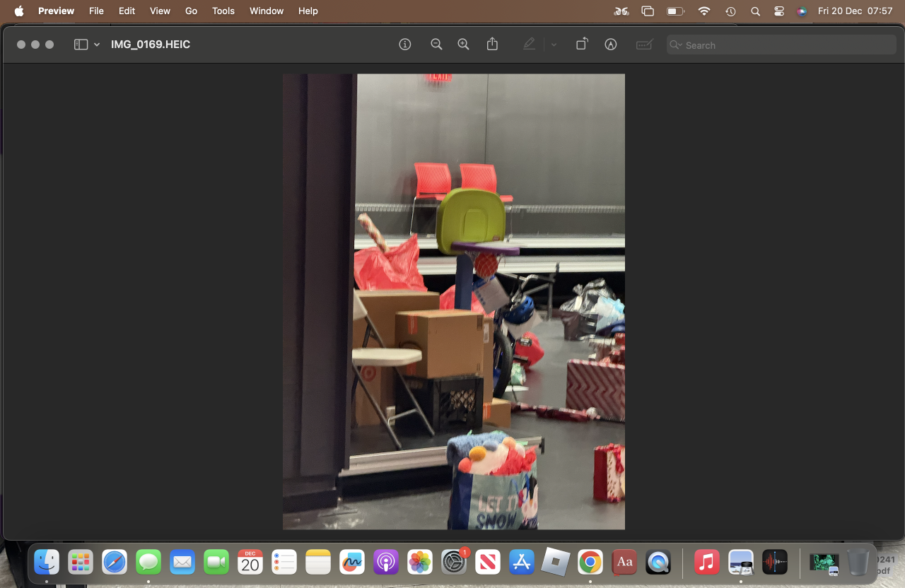Viewport: 905px width, 588px height.
Task: Show the Markup toolbar
Action: pos(611,45)
